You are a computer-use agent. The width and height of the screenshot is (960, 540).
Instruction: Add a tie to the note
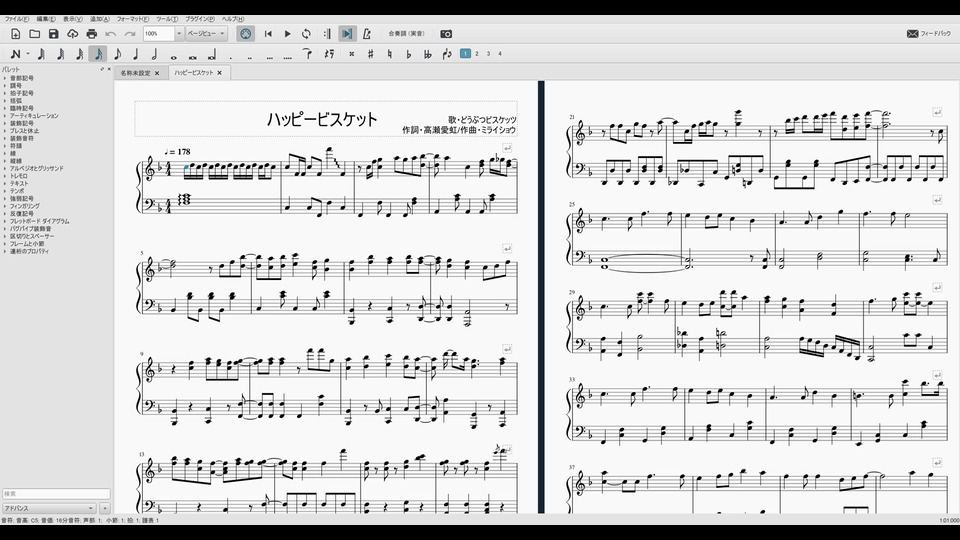coord(307,54)
